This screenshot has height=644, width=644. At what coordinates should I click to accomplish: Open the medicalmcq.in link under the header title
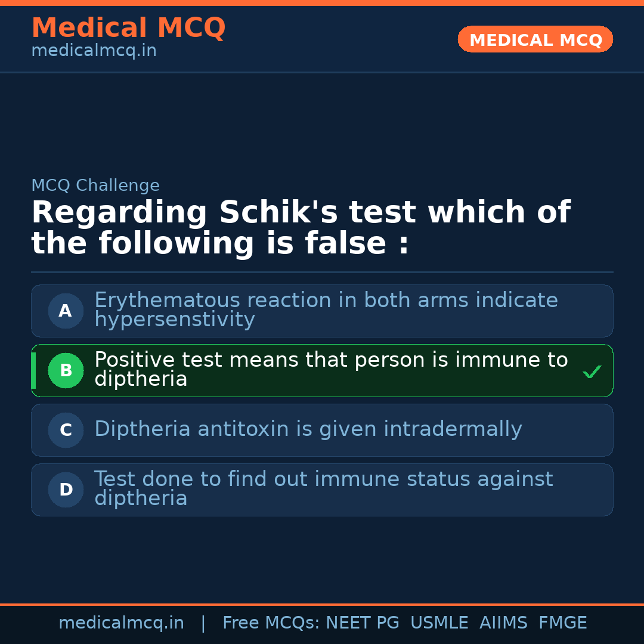coord(94,51)
